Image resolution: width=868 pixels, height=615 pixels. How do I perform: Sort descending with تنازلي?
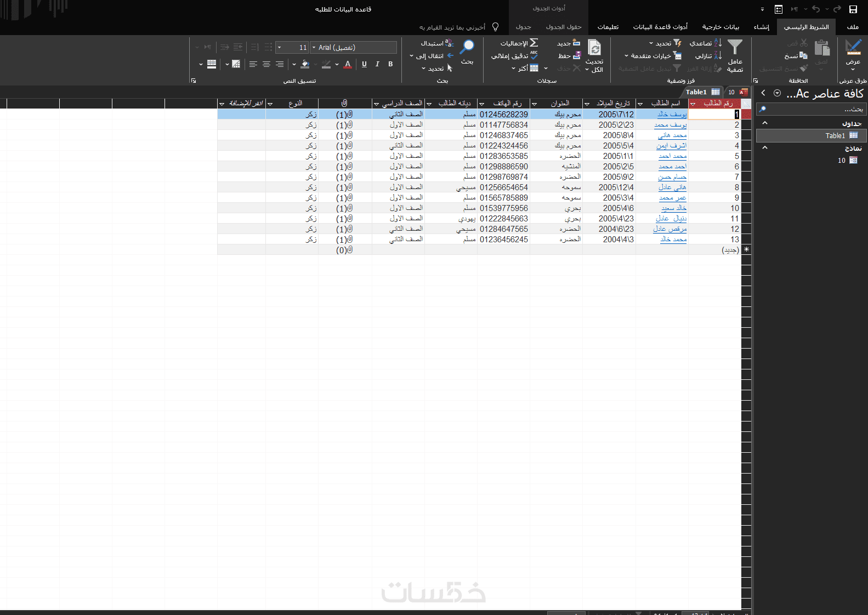pos(708,56)
